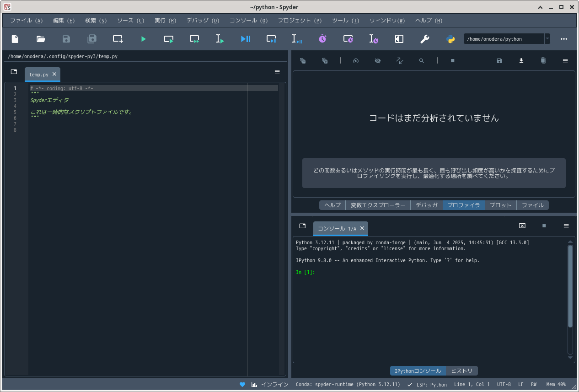Profile the file with the purple stopwatch icon
This screenshot has height=392, width=579.
point(322,39)
